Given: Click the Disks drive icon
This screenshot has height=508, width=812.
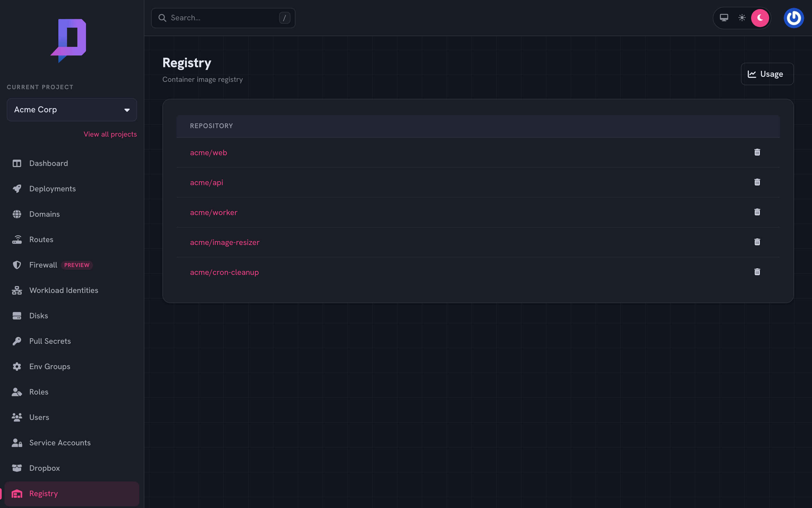Looking at the screenshot, I should point(17,316).
